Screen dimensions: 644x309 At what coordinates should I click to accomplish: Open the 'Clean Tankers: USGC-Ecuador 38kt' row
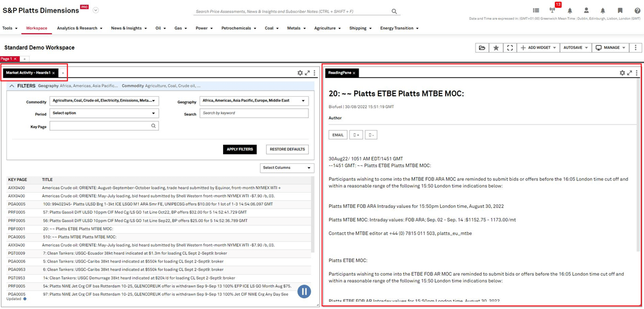pyautogui.click(x=159, y=253)
